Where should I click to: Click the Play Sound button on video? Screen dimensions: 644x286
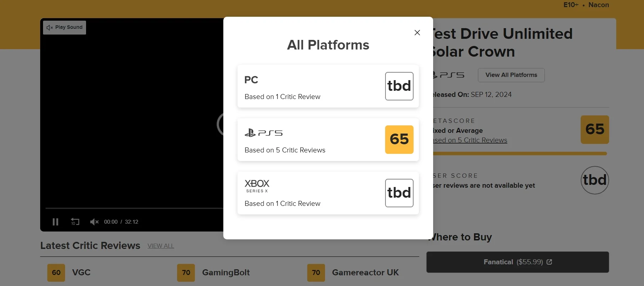point(64,27)
